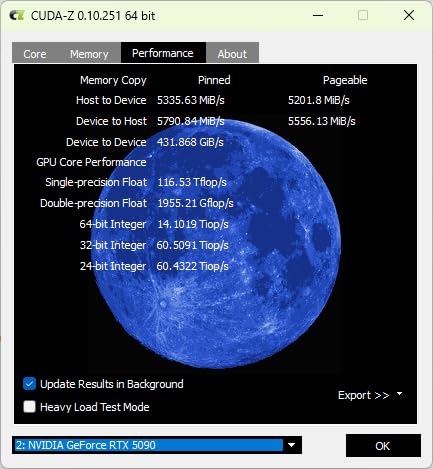Click the maximize window icon

point(363,15)
